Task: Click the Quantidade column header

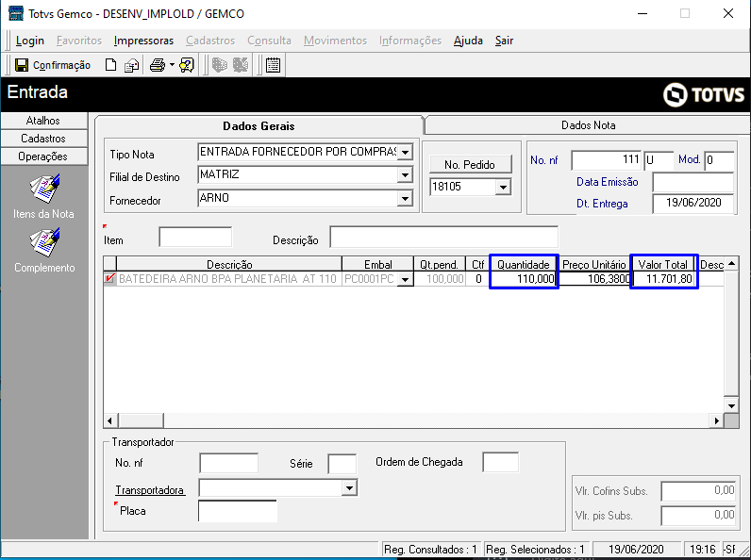Action: tap(524, 264)
